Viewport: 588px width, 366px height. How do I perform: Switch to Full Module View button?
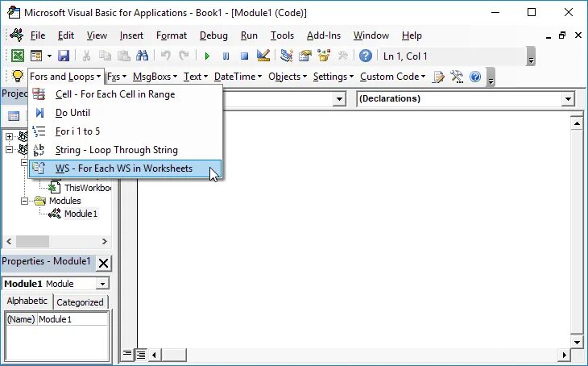pos(141,355)
